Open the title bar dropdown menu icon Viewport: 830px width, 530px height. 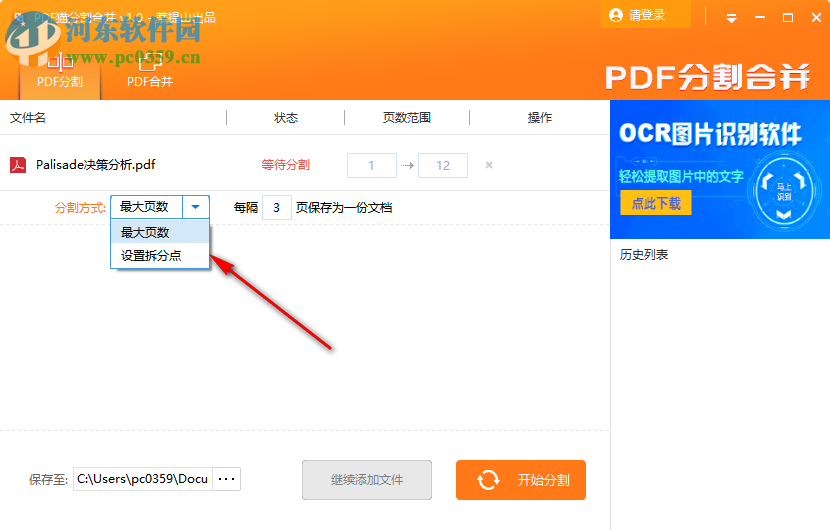[x=732, y=18]
